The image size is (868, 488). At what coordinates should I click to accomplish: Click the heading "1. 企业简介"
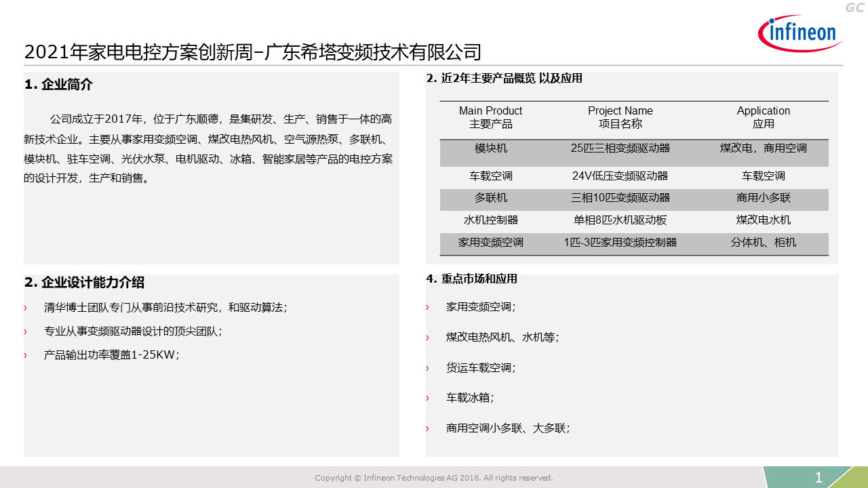[58, 85]
